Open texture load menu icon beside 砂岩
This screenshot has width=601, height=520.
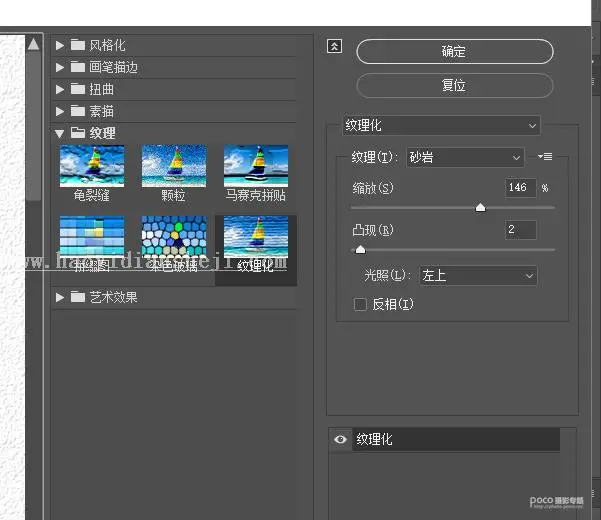click(x=545, y=157)
